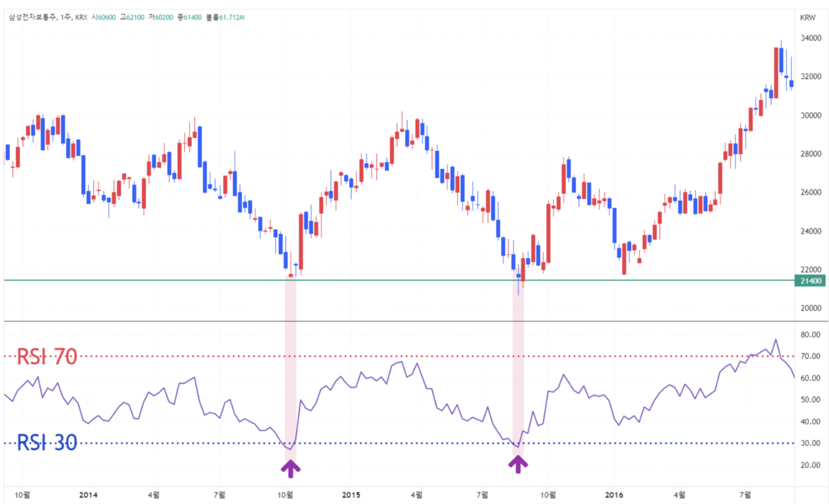Click the 2014 label on time axis

[88, 495]
